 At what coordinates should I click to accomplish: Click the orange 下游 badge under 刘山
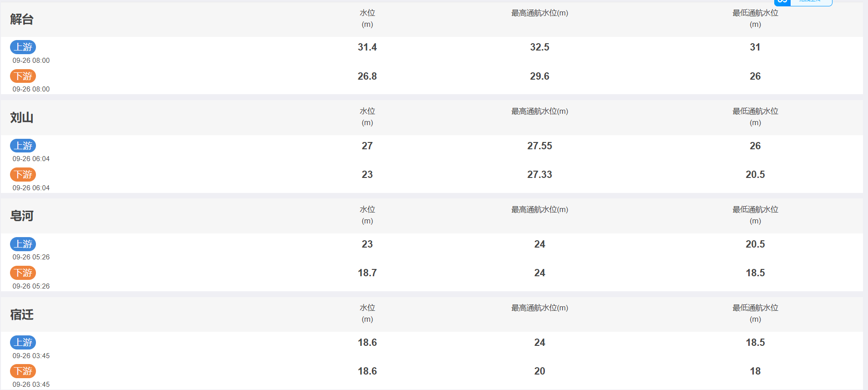(x=23, y=174)
